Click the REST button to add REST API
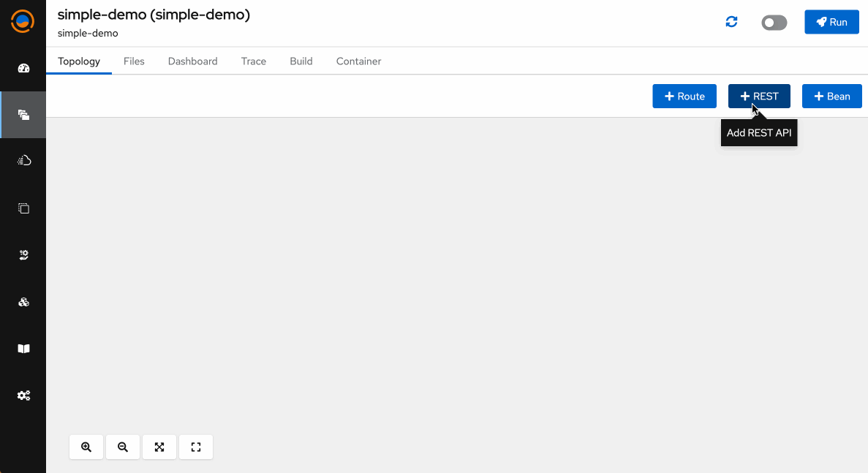The image size is (868, 473). point(759,96)
